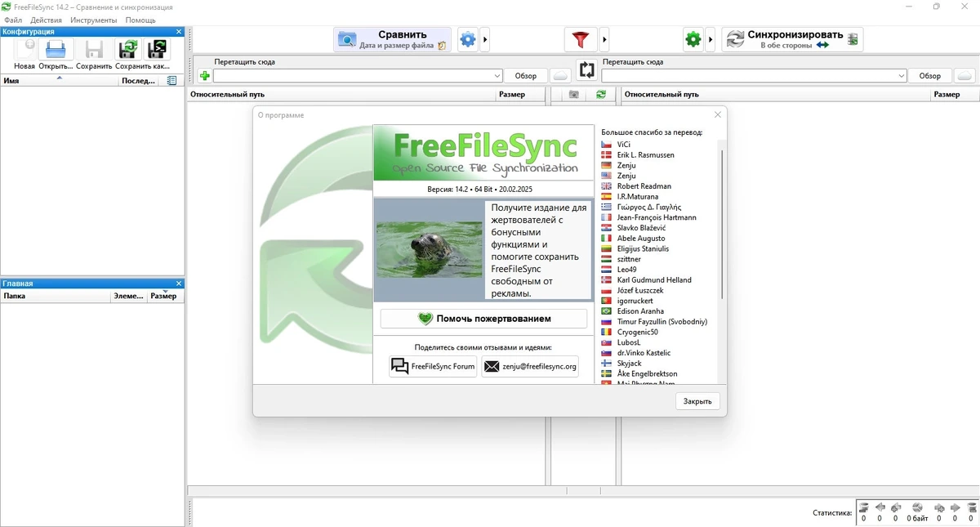Image resolution: width=980 pixels, height=527 pixels.
Task: Select translator Jean-François Hartmann
Action: point(657,217)
